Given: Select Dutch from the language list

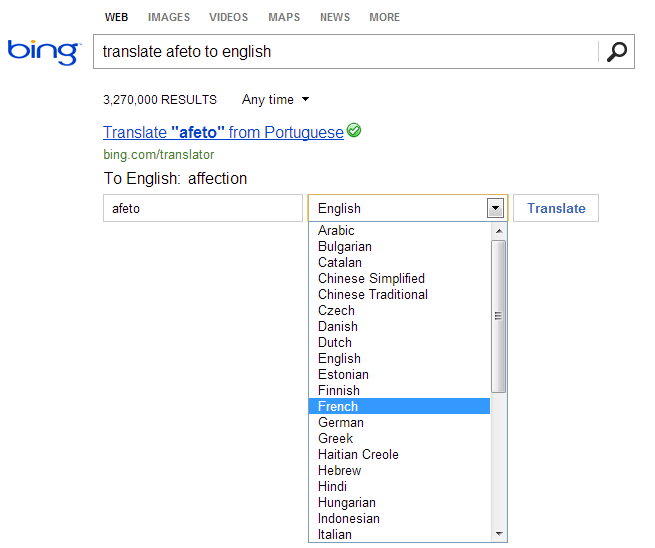Looking at the screenshot, I should tap(399, 342).
